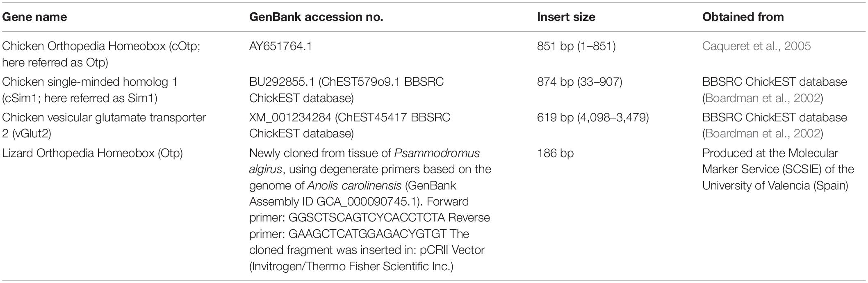Open Boardman et al., 2002 link in vGlut2 row

[x=763, y=134]
